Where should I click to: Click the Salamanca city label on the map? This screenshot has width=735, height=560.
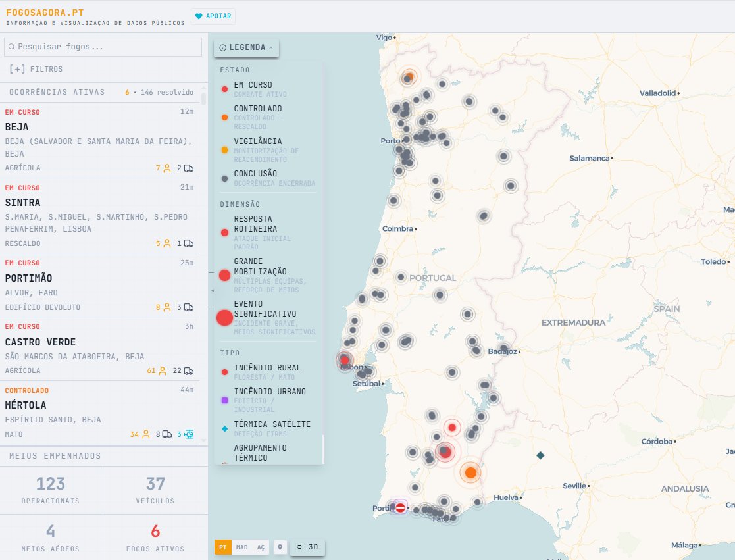pos(589,159)
